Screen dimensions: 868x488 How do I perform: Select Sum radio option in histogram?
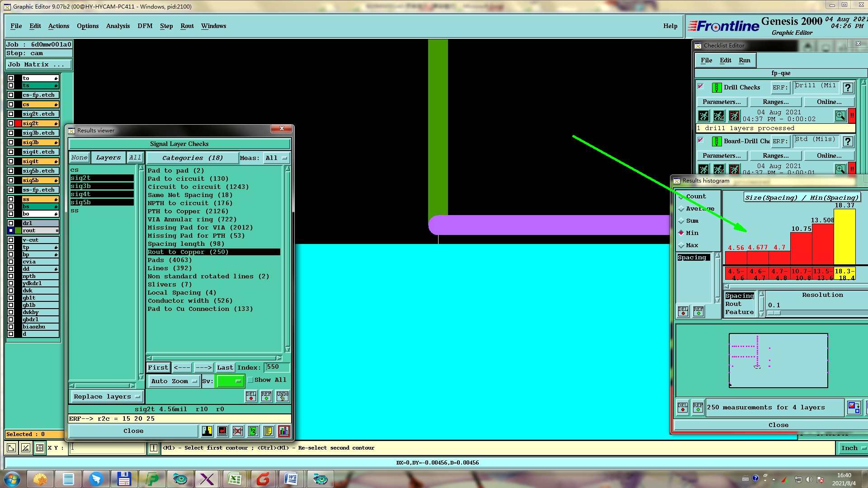pos(681,221)
